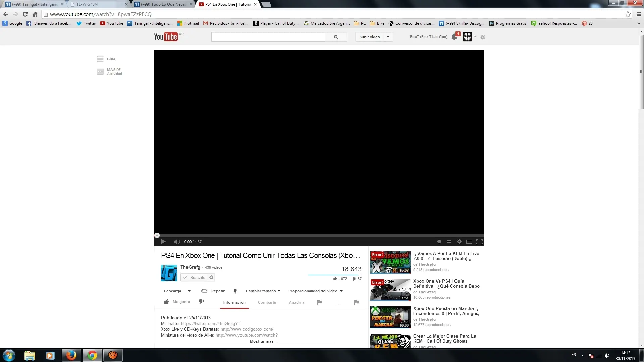This screenshot has height=362, width=644.
Task: Click the video progress bar scrubber
Action: coord(157,235)
